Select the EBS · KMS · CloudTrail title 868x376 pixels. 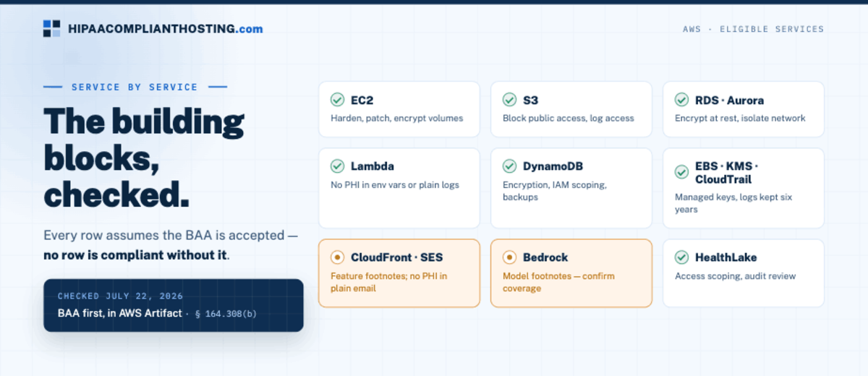coord(726,173)
